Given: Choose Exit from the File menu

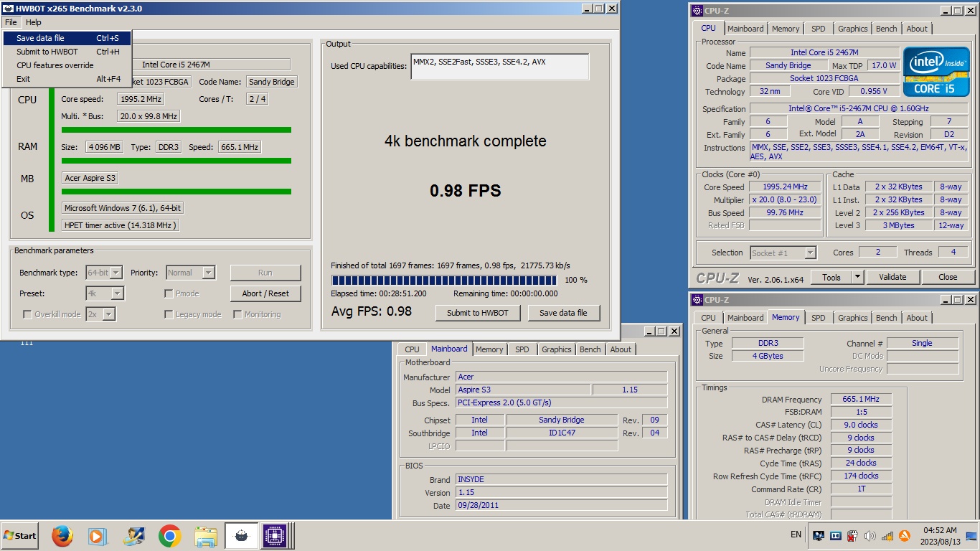Looking at the screenshot, I should pos(67,79).
